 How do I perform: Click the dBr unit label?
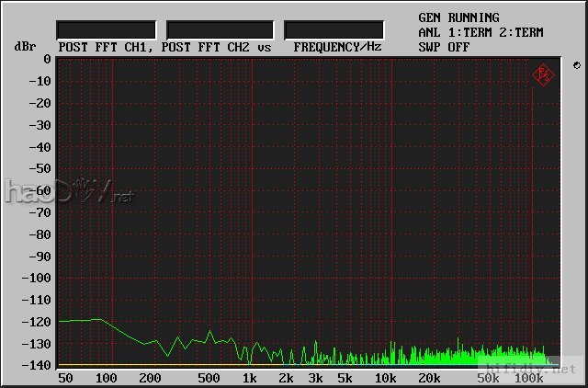click(x=24, y=46)
